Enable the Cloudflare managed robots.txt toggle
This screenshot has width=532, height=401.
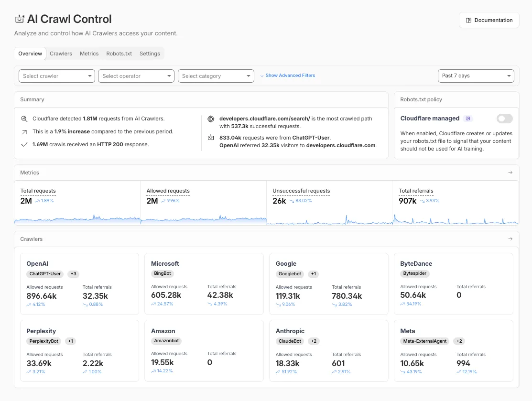tap(504, 118)
